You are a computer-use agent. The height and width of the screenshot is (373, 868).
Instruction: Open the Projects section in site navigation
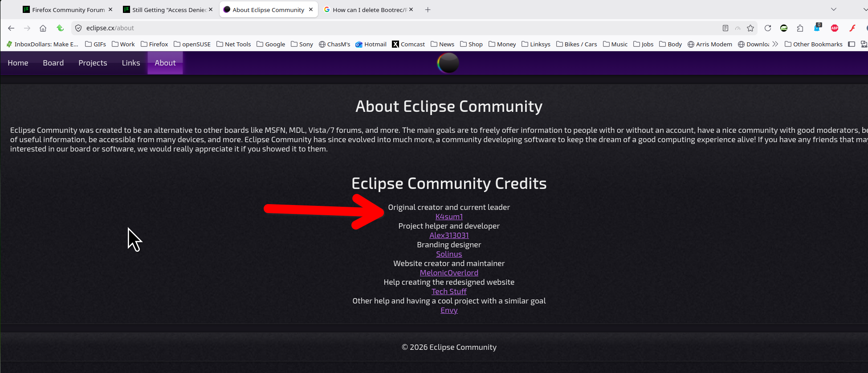[93, 63]
